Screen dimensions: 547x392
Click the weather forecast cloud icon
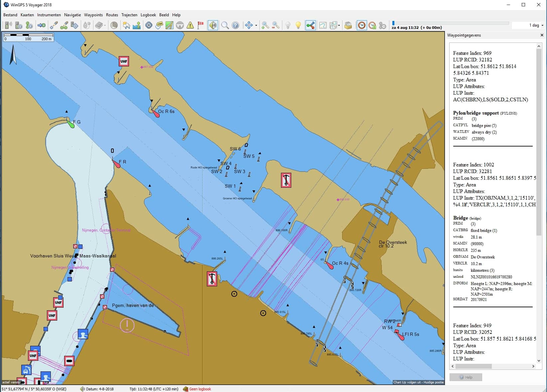126,25
